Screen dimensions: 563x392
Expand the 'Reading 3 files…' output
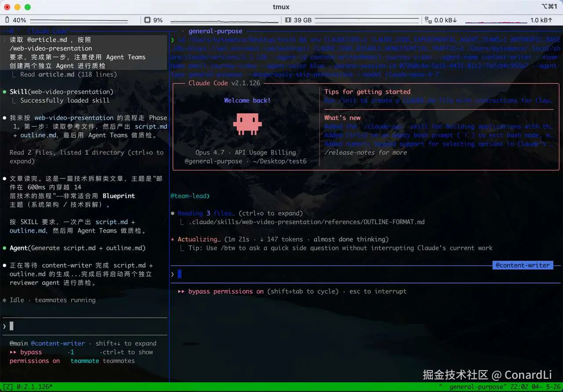tap(240, 214)
